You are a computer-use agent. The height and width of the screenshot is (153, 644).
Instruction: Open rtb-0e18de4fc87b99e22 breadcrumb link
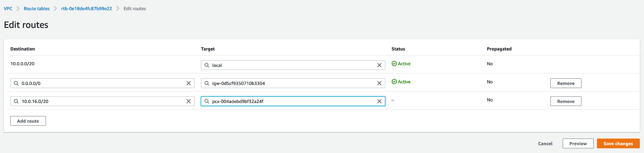(x=86, y=8)
